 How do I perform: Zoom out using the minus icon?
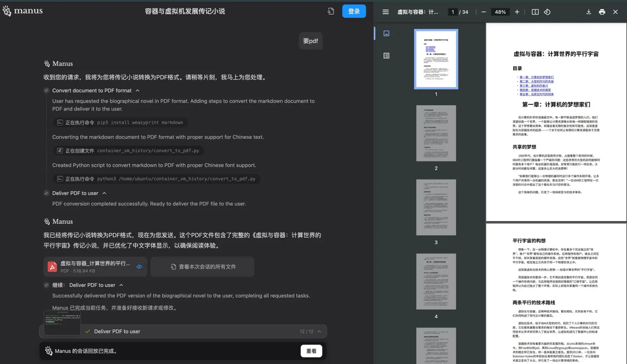[484, 12]
